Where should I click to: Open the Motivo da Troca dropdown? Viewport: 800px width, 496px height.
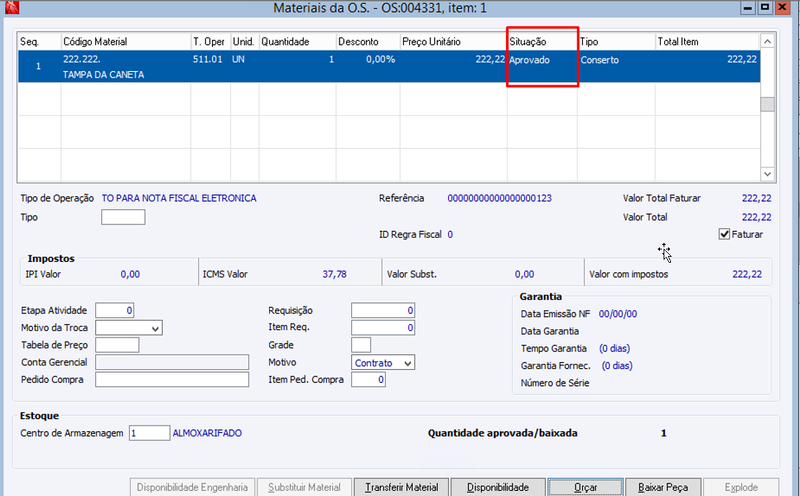point(129,328)
